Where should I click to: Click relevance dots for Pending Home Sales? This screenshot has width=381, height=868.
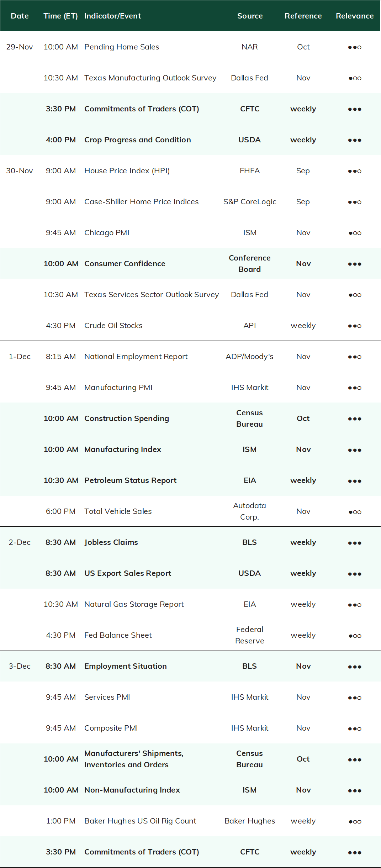click(355, 47)
